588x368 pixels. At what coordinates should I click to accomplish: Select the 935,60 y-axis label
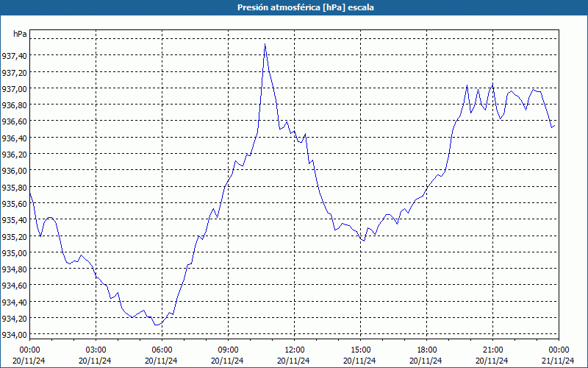point(14,204)
